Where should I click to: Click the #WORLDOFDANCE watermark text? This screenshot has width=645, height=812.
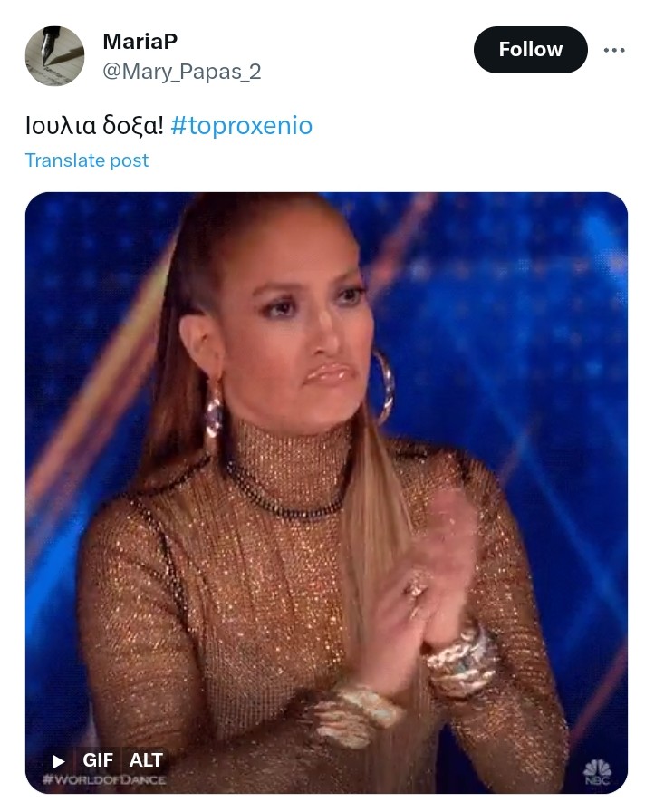[104, 779]
